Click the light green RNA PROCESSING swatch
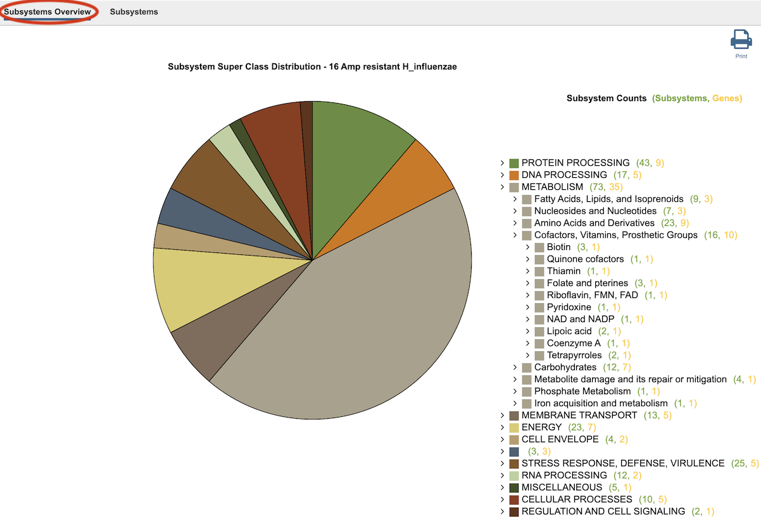This screenshot has height=532, width=761. point(514,476)
